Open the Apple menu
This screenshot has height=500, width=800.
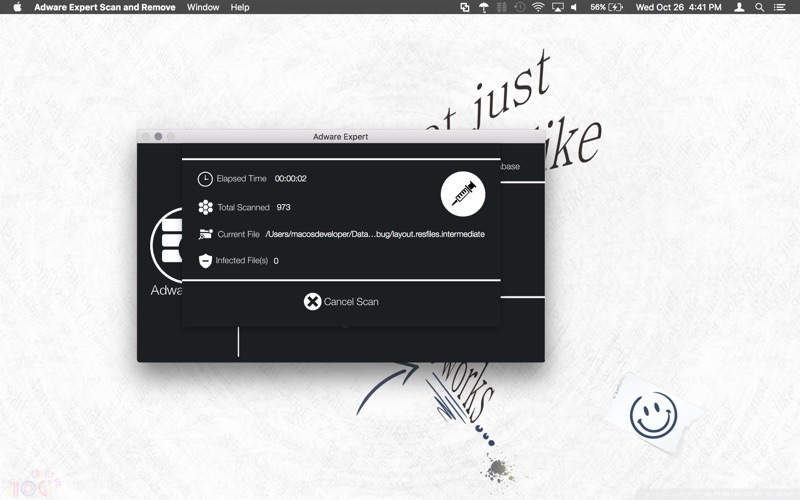(17, 7)
